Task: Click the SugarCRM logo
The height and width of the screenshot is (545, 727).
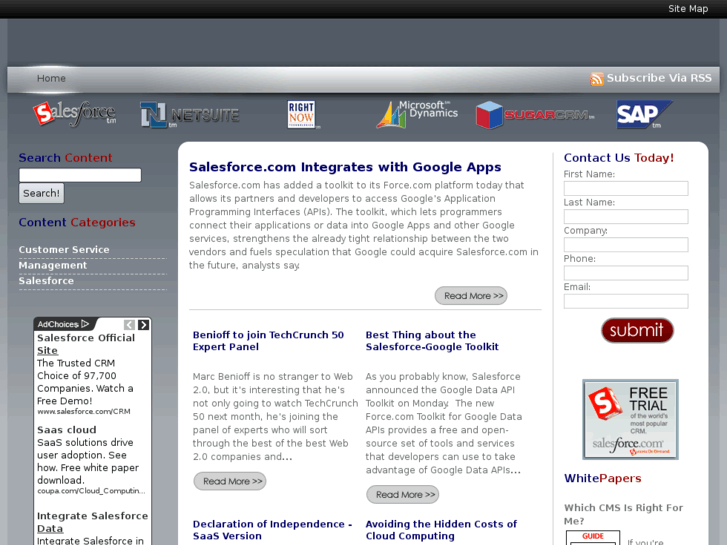Action: (535, 115)
